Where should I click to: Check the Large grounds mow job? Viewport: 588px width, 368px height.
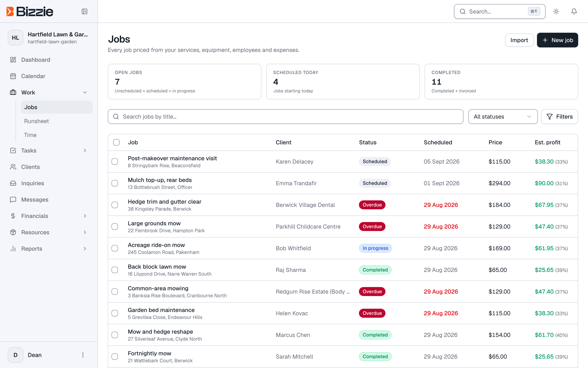115,227
